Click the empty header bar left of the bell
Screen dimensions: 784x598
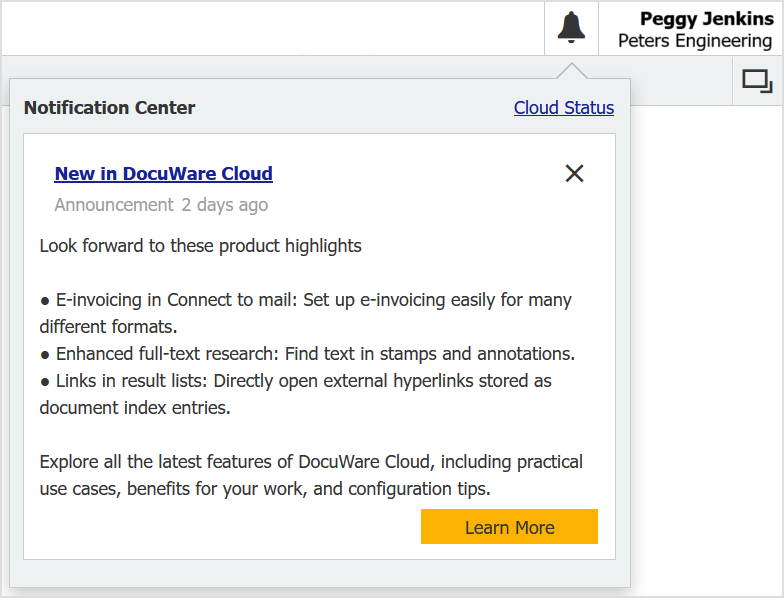(270, 28)
